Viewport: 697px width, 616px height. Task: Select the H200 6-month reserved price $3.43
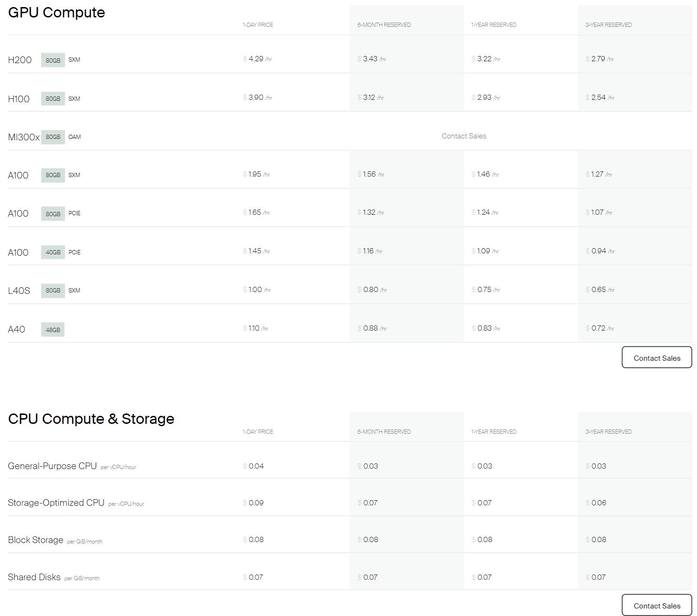(x=372, y=59)
